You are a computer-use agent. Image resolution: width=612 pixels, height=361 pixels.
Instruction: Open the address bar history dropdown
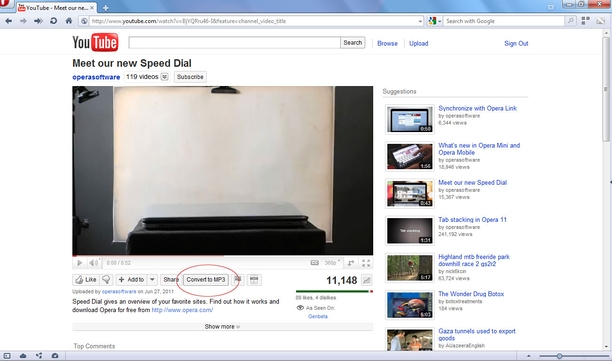pyautogui.click(x=420, y=21)
